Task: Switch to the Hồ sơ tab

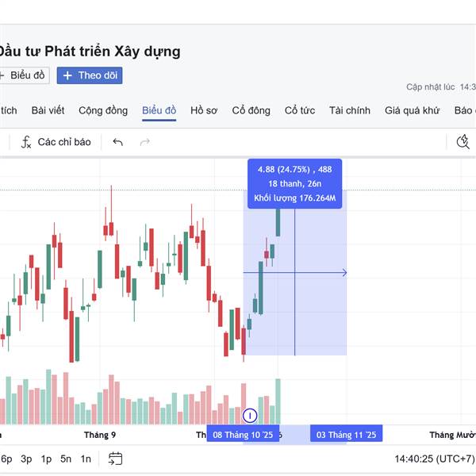Action: point(204,110)
